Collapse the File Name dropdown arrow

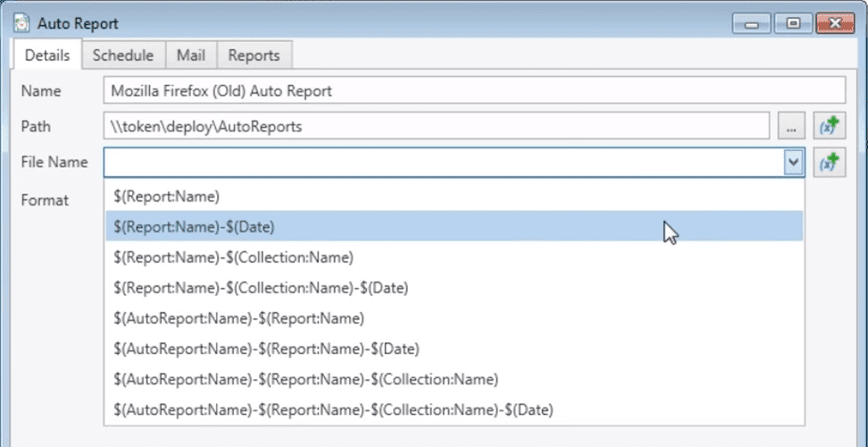click(x=794, y=163)
